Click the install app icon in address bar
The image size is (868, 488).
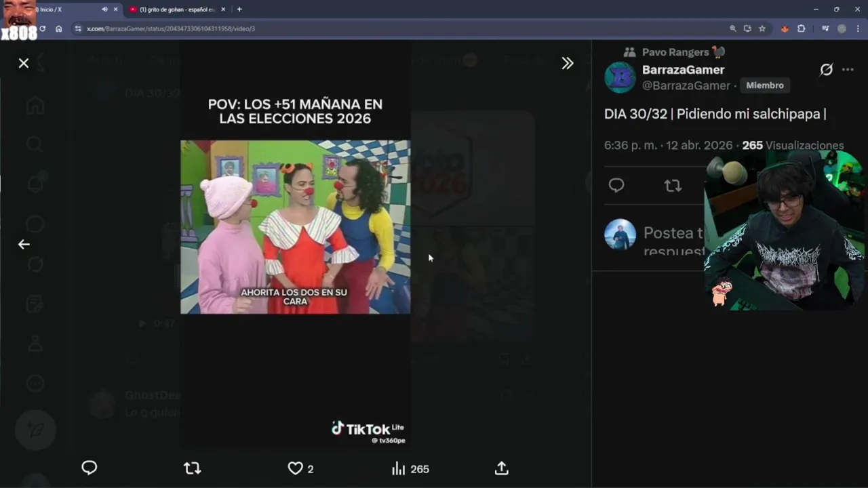coord(747,28)
